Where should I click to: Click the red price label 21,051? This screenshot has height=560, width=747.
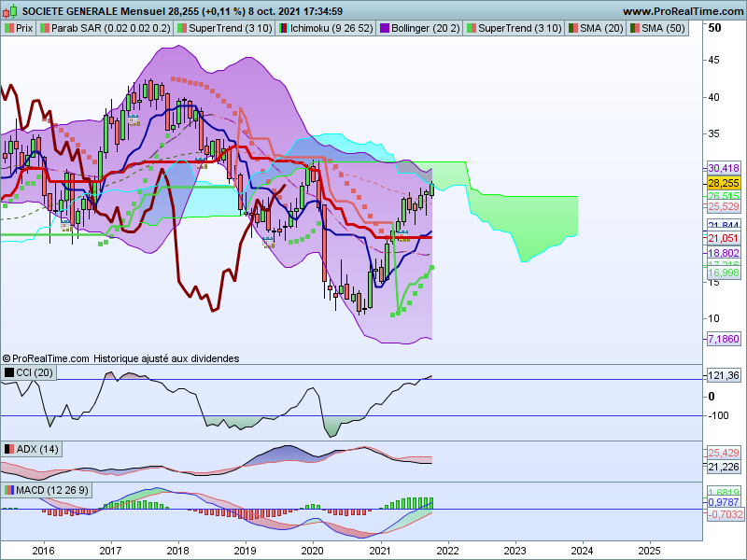[x=723, y=238]
